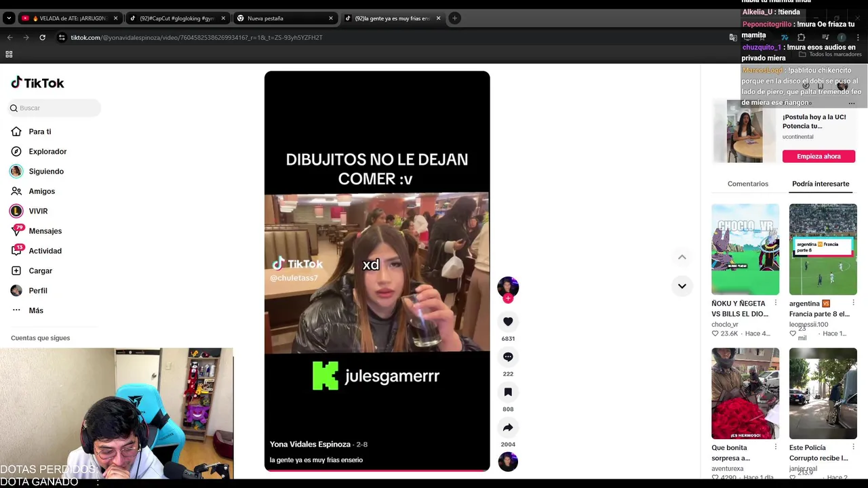868x488 pixels.
Task: Go back in browser history
Action: pyautogui.click(x=9, y=37)
